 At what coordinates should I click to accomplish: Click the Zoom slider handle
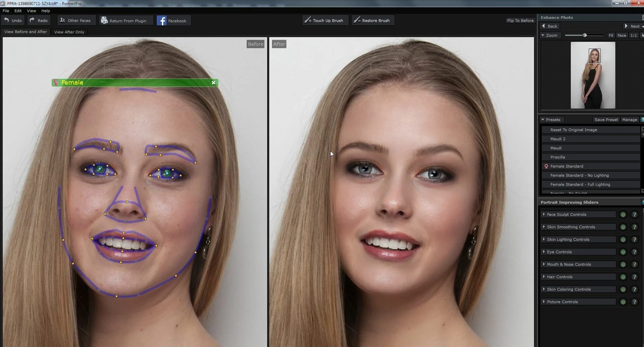(x=585, y=35)
